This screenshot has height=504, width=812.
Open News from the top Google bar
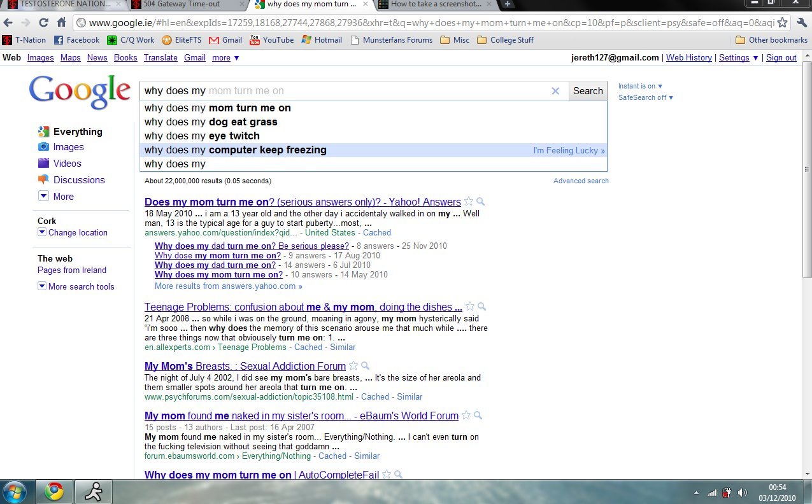pyautogui.click(x=97, y=57)
